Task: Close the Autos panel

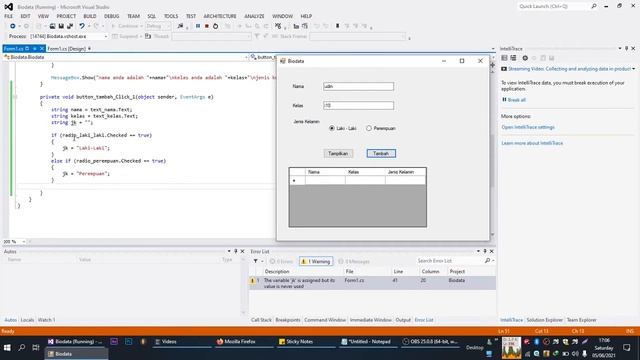Action: tap(242, 251)
